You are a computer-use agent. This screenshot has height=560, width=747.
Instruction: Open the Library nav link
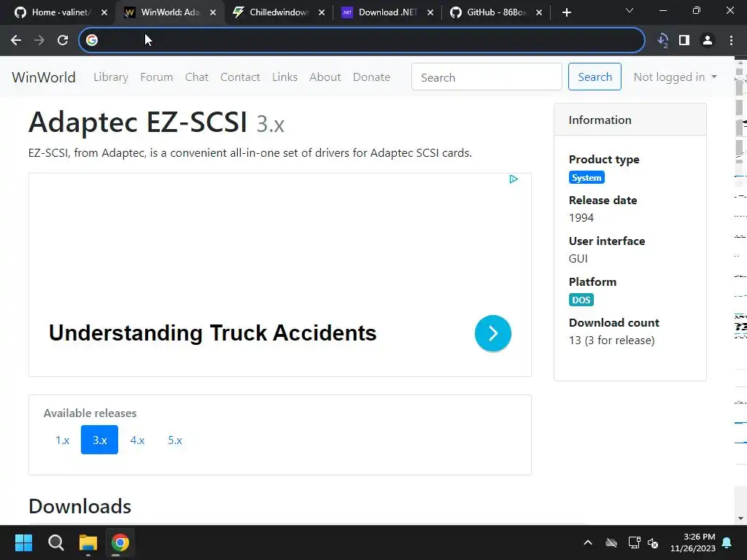point(111,77)
